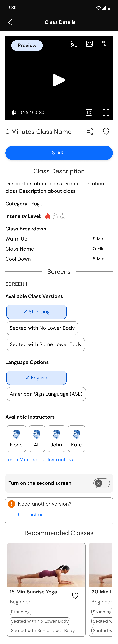Choose Seated with Some Lower Body version
The width and height of the screenshot is (118, 644).
tap(46, 344)
